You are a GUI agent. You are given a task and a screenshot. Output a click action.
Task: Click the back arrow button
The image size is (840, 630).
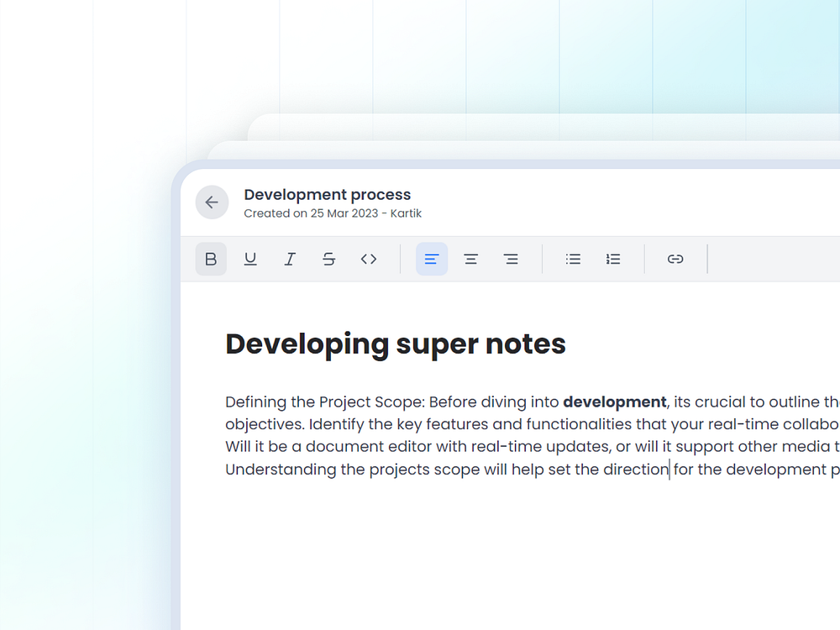(212, 202)
